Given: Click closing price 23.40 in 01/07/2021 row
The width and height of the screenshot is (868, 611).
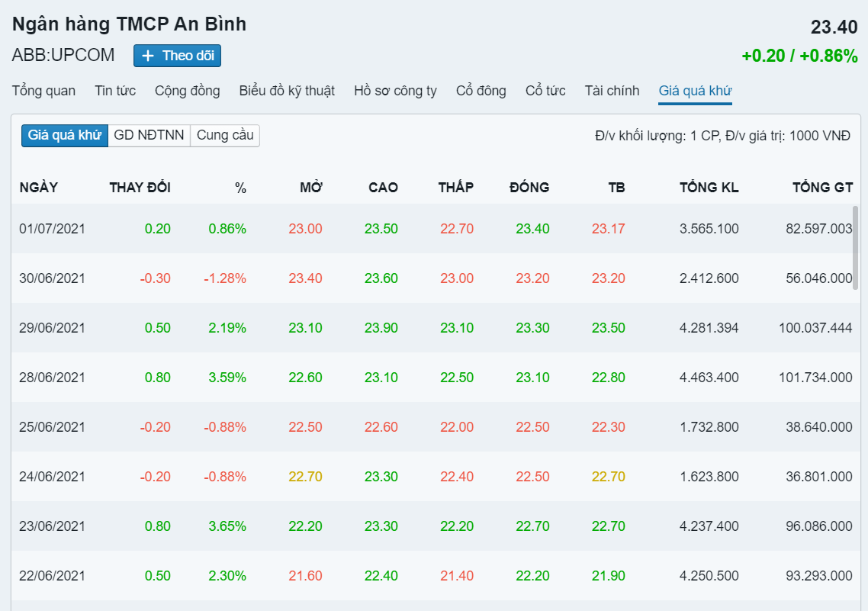Looking at the screenshot, I should pyautogui.click(x=532, y=229).
